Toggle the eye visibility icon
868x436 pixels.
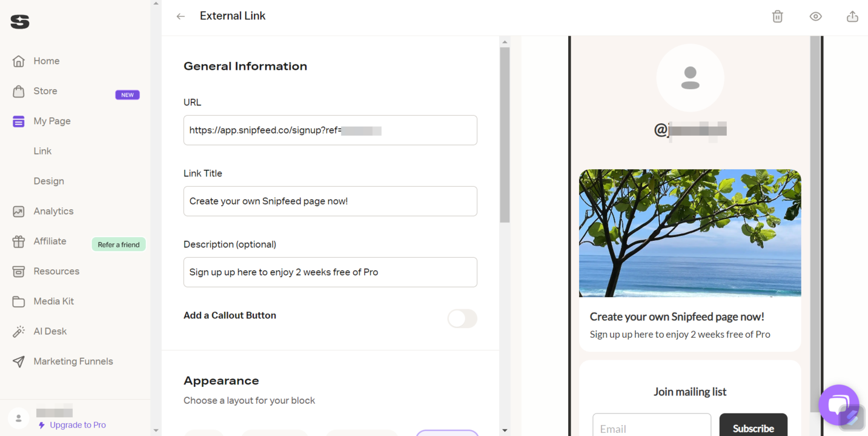point(816,16)
